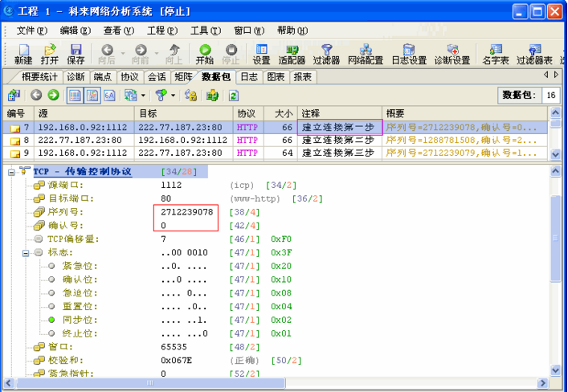Image resolution: width=568 pixels, height=392 pixels.
Task: Toggle the hex (6A) view icon
Action: [109, 96]
